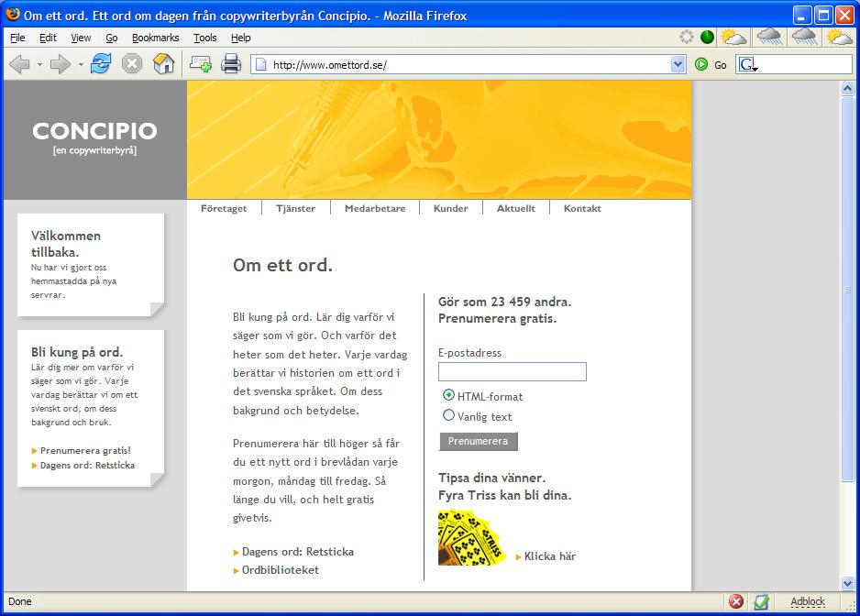Click Prenumerera gratis! in sidebar
This screenshot has height=616, width=860.
(85, 450)
